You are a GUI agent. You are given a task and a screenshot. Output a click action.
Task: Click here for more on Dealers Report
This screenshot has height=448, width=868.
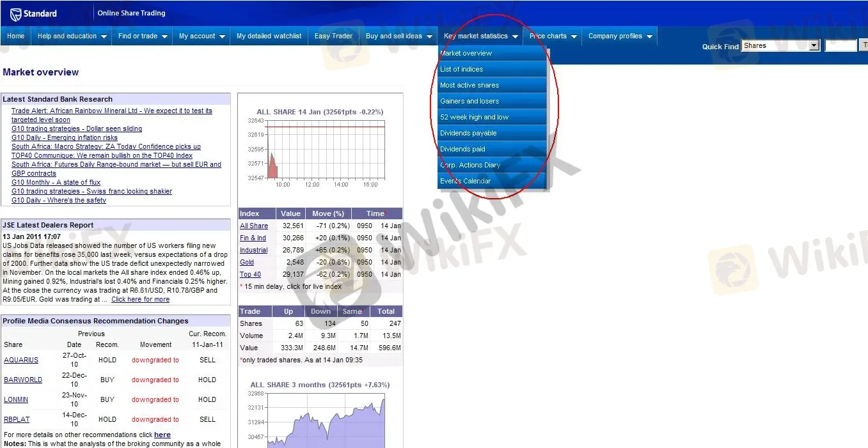pos(140,299)
